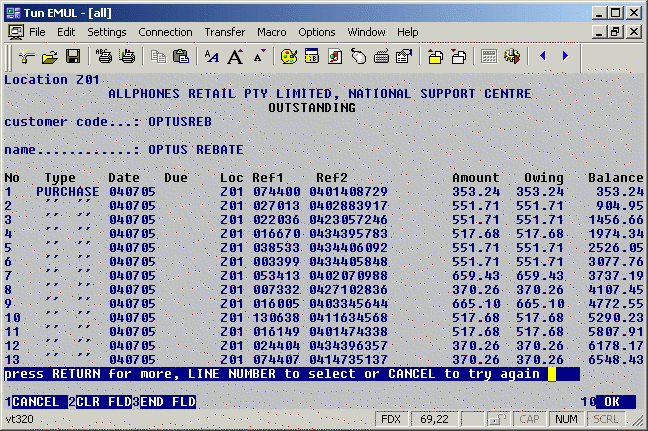Open the Macro menu
The height and width of the screenshot is (431, 648).
coord(271,32)
